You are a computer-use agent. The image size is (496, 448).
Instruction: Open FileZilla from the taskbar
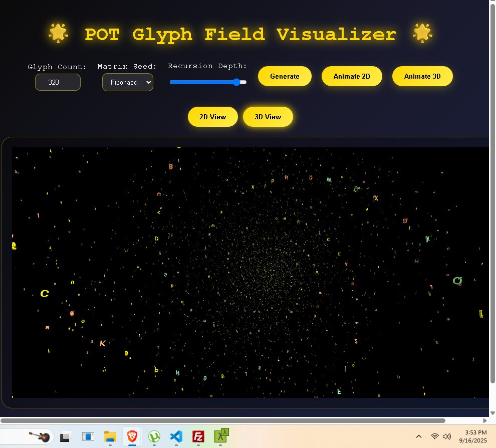tap(198, 436)
